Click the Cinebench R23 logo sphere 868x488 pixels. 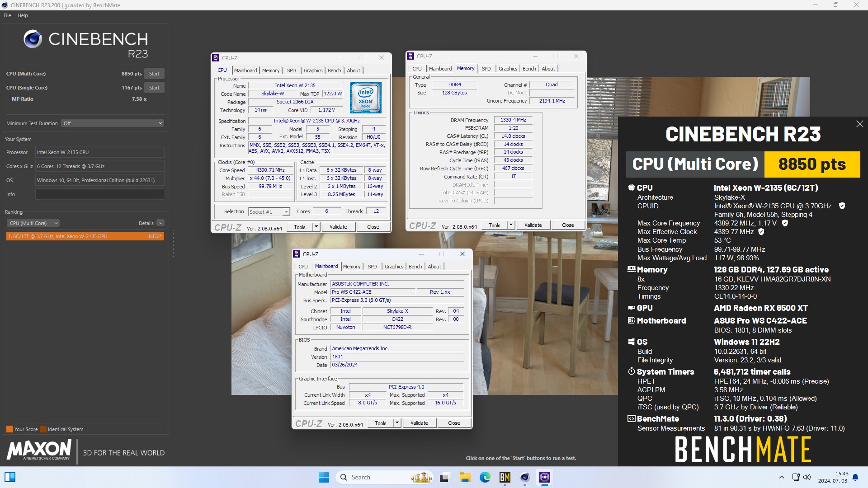pos(33,39)
